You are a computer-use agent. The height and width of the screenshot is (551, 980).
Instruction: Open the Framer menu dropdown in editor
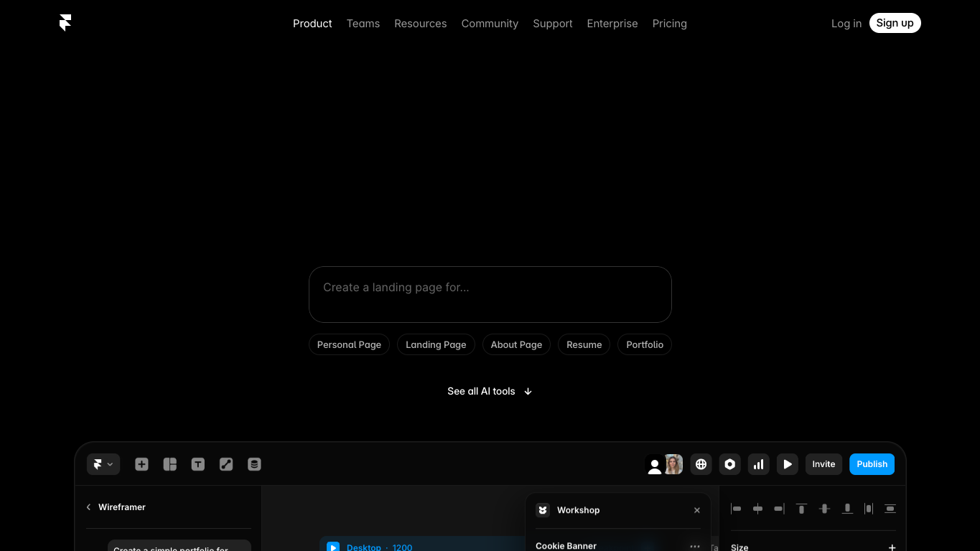pos(103,464)
